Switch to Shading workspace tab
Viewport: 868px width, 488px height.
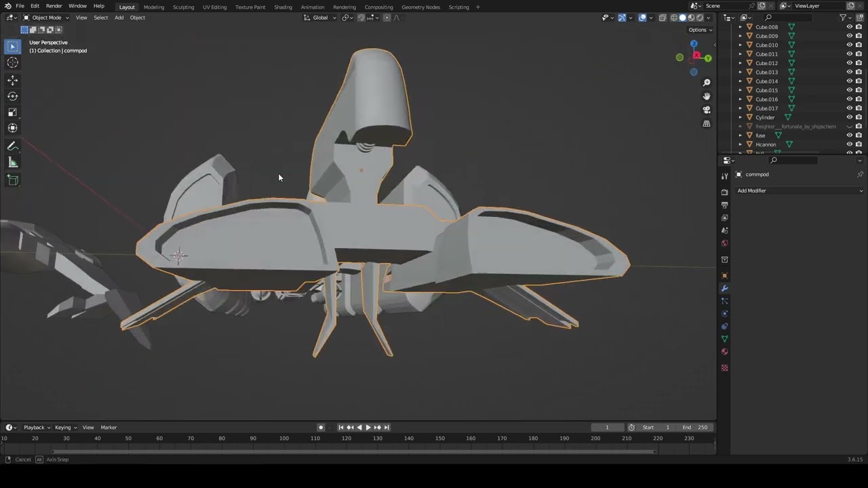283,7
